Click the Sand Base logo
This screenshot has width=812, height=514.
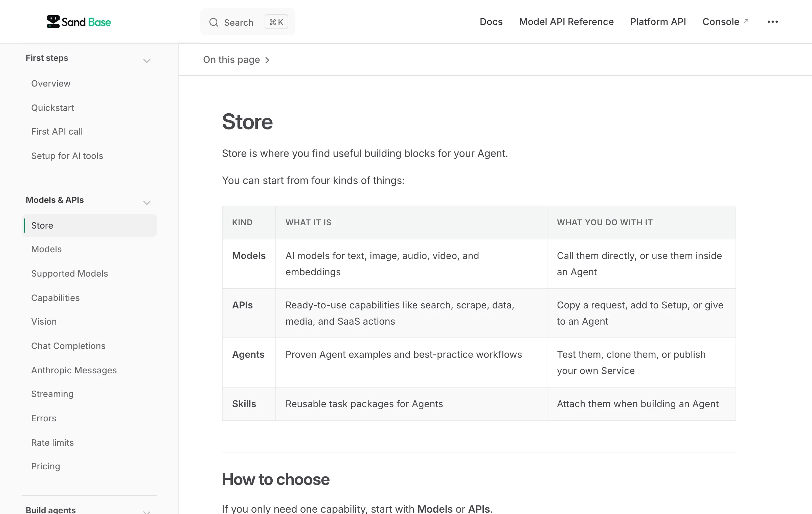(79, 22)
